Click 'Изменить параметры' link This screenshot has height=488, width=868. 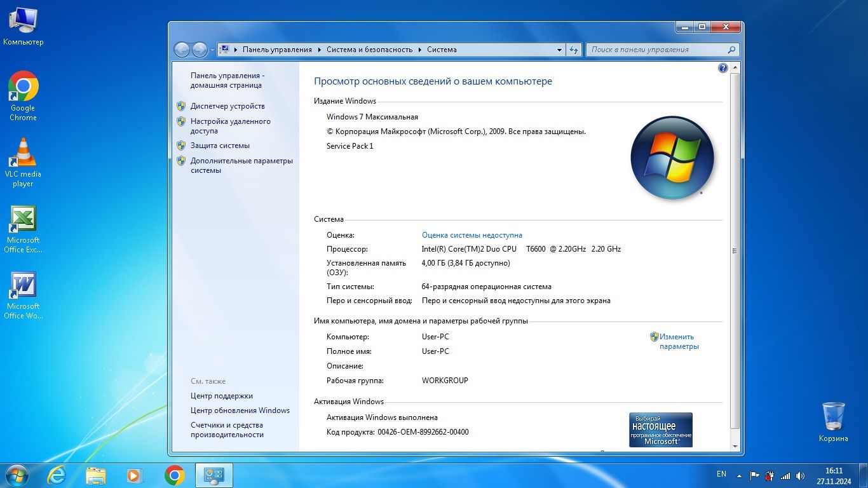[679, 342]
